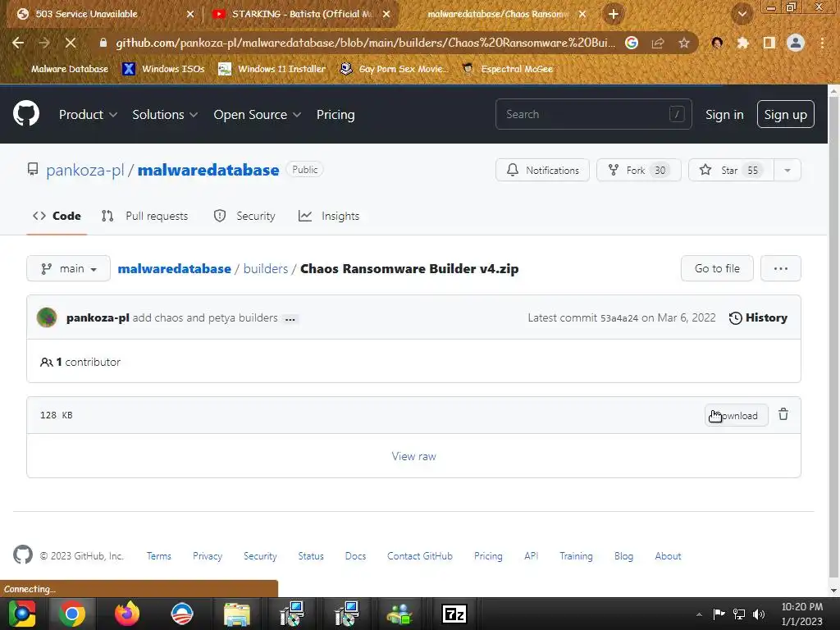The image size is (840, 630).
Task: Open 7-Zip from the taskbar
Action: point(454,614)
